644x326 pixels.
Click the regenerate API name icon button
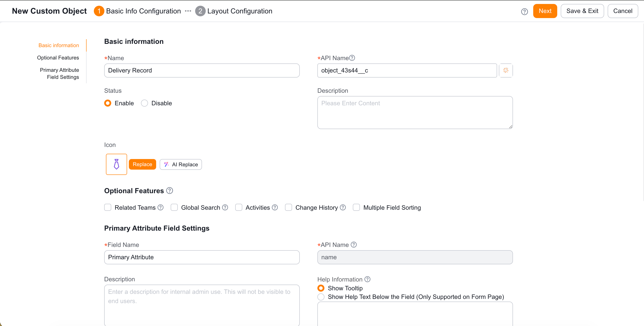click(x=505, y=70)
